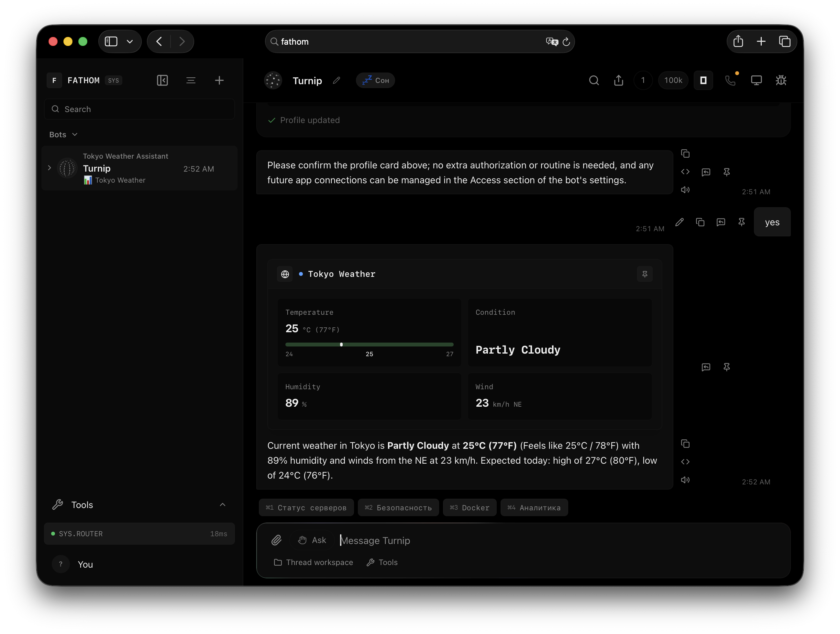Open the monitor display icon in chat header
The image size is (840, 634).
757,80
